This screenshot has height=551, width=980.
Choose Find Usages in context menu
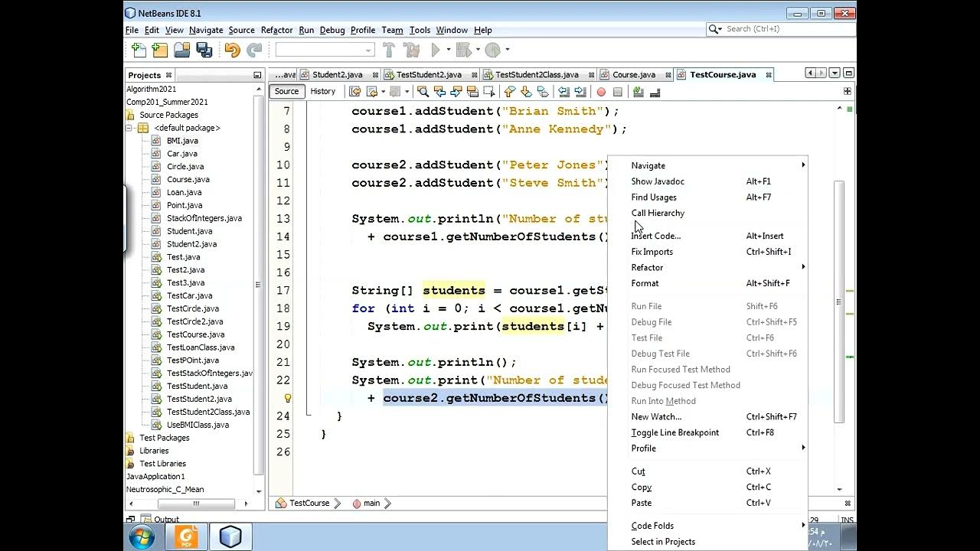pyautogui.click(x=708, y=197)
